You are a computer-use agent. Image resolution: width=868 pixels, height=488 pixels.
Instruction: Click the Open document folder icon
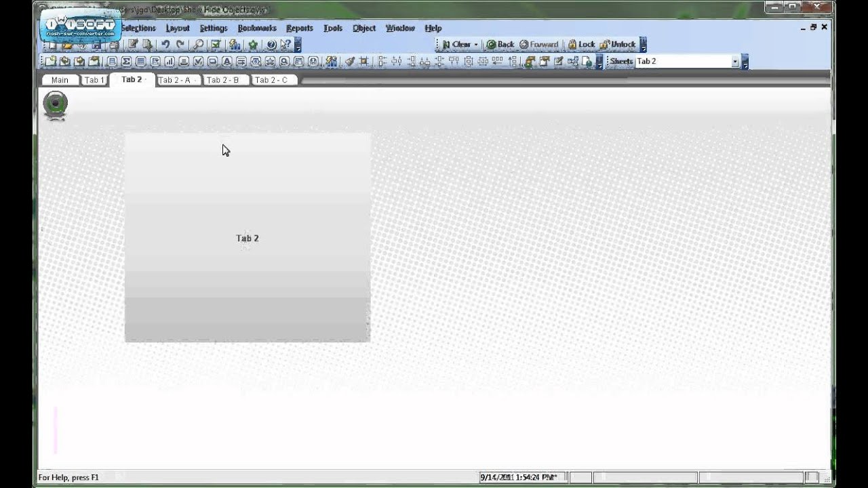point(67,45)
